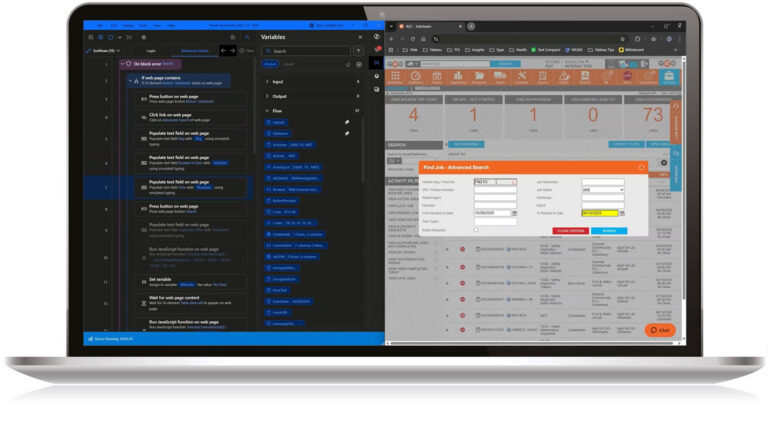Screen dimensions: 768x422
Task: Tick the Action Required checkbox
Action: 476,229
